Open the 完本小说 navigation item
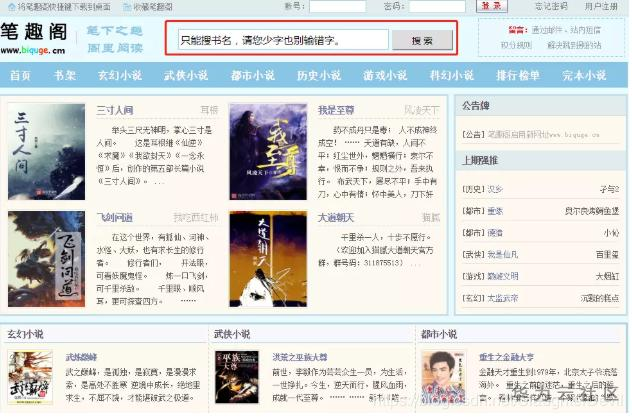The image size is (632, 419). pyautogui.click(x=584, y=75)
